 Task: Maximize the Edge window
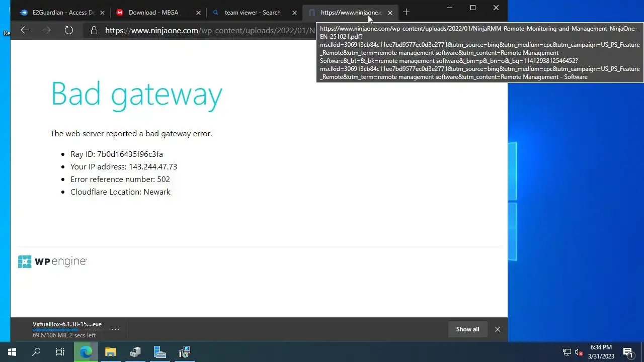[473, 8]
